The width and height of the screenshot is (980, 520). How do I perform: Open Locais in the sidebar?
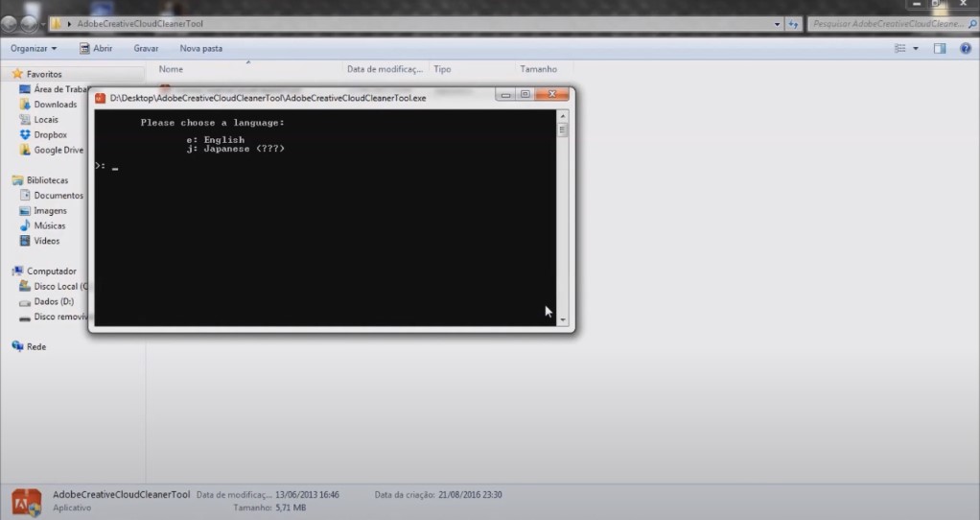click(x=46, y=119)
